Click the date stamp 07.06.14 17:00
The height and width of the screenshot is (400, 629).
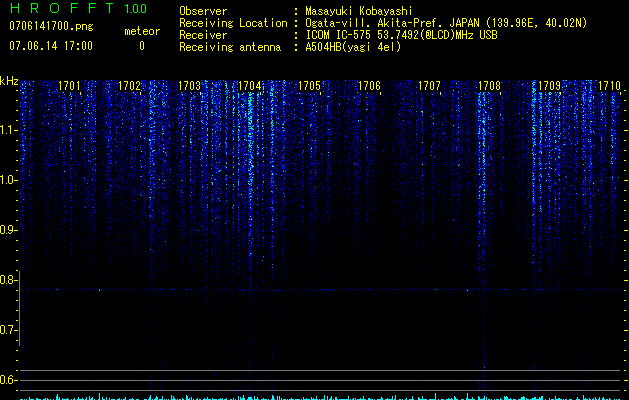coord(51,45)
